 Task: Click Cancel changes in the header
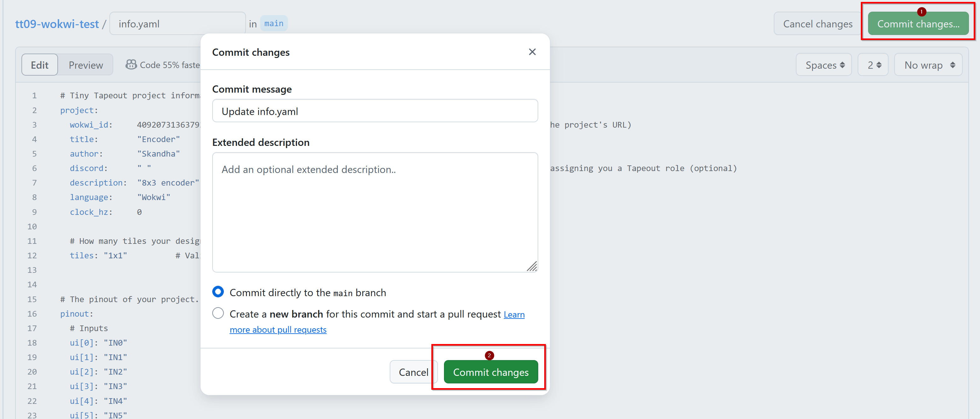(817, 24)
